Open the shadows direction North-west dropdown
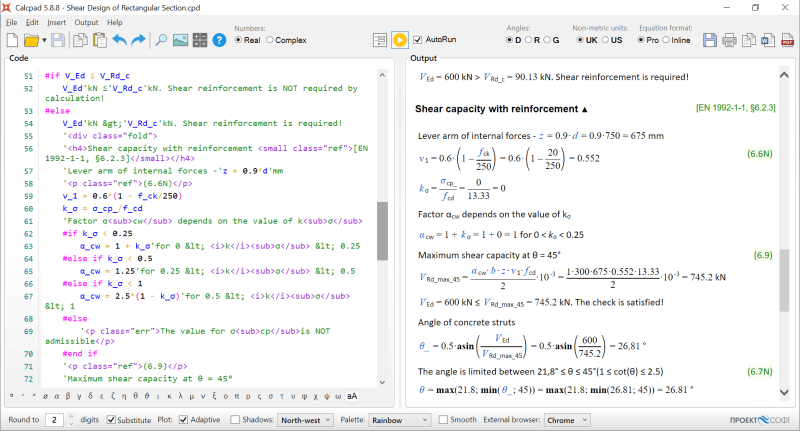 point(305,420)
